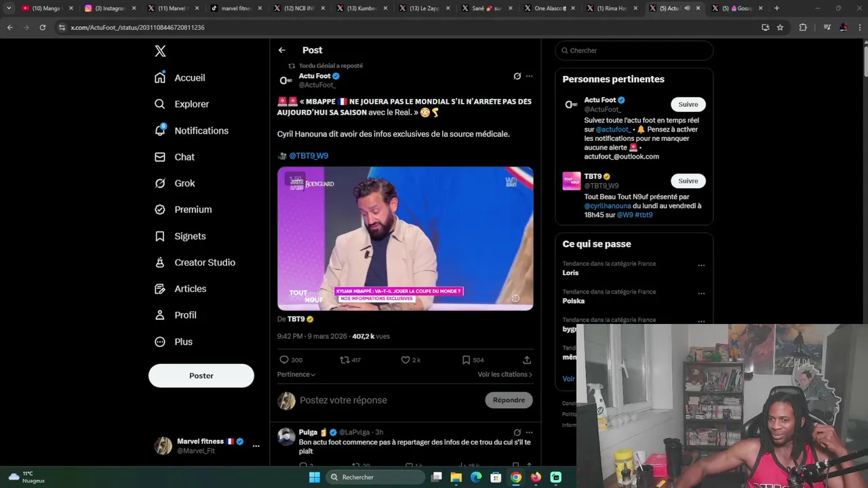
Task: Click the browser back arrow
Action: [9, 28]
